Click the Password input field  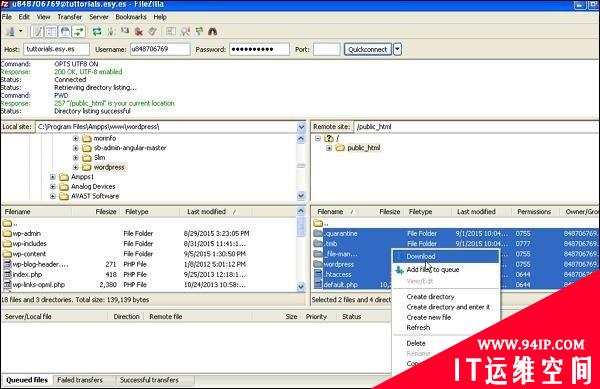tap(259, 49)
